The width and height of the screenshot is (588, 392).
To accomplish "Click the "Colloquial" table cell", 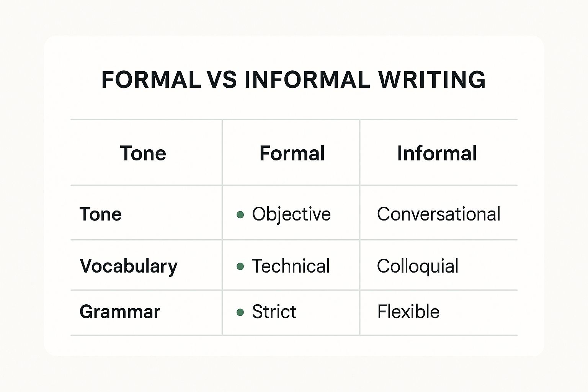I will pos(417,266).
